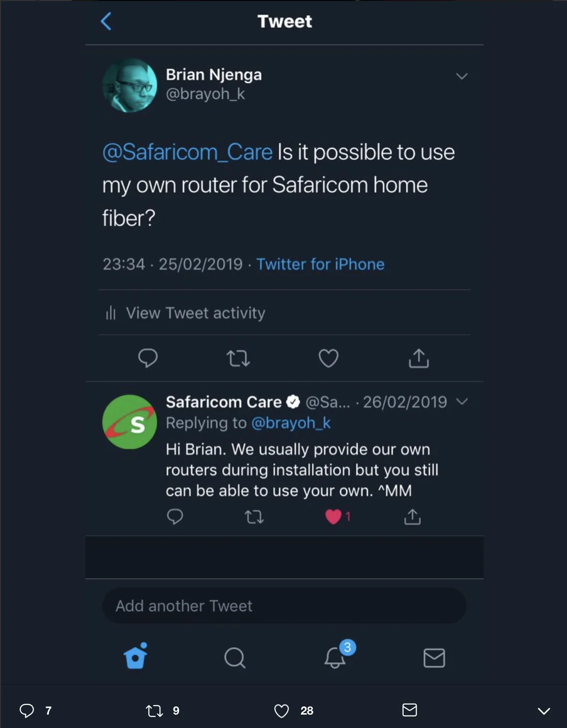
Task: Retweet Brian Njenga's router question
Action: 238,358
